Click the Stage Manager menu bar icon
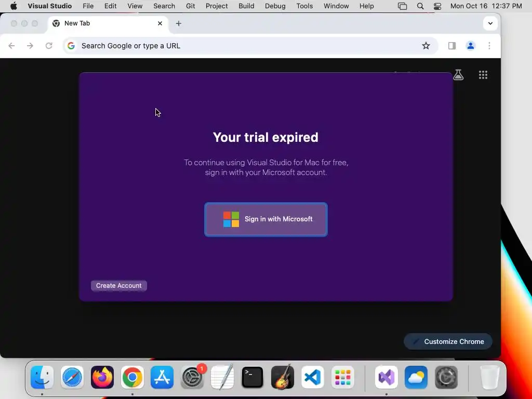 coord(403,6)
